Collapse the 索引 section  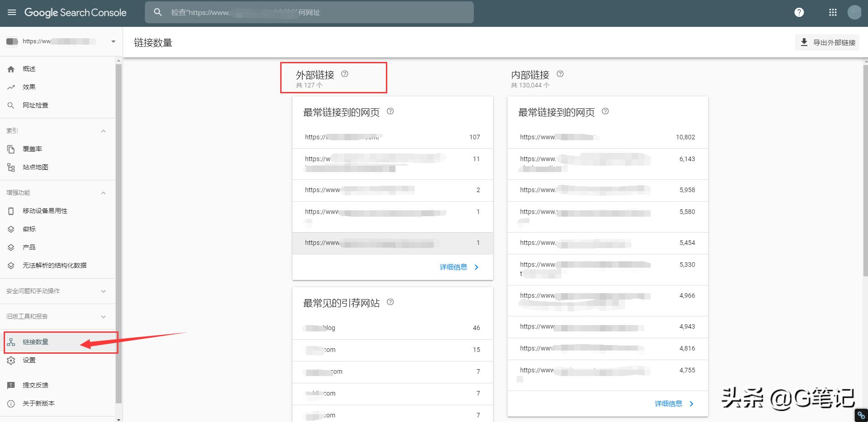[x=103, y=131]
